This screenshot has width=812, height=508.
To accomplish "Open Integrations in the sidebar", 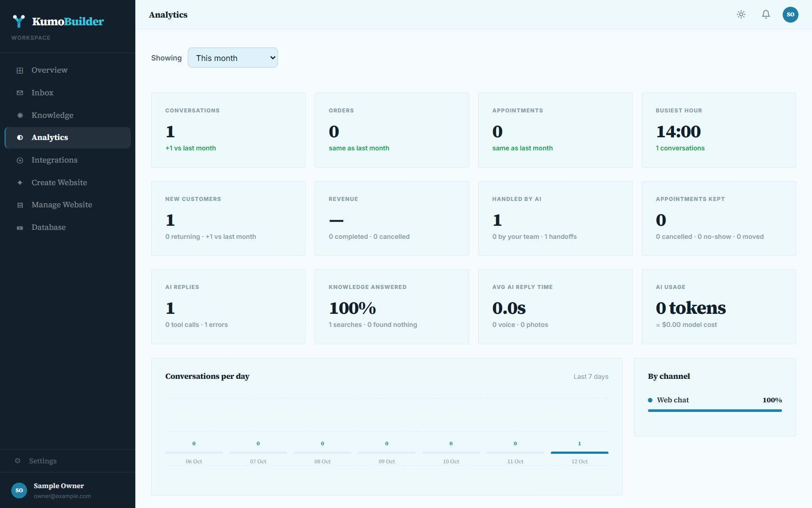I will [x=68, y=160].
